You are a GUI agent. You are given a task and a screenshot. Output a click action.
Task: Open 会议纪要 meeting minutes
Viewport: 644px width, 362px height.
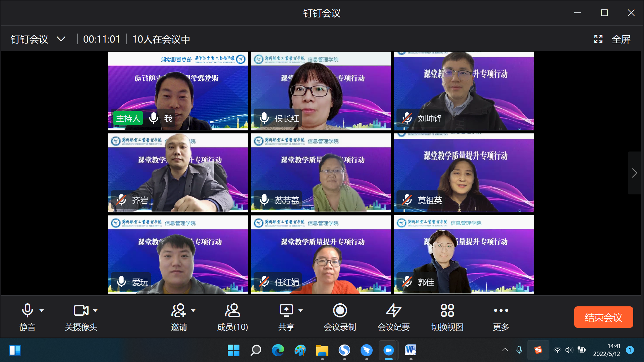tap(393, 310)
